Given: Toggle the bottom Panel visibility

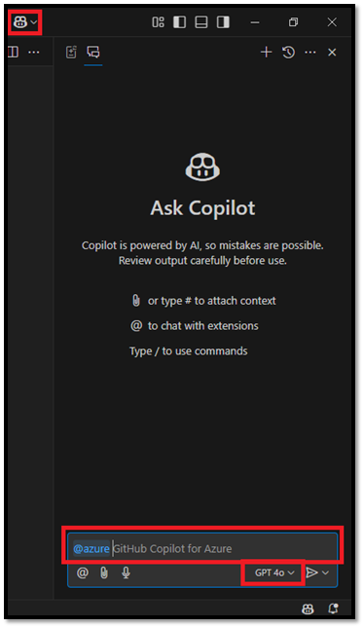Looking at the screenshot, I should 201,22.
